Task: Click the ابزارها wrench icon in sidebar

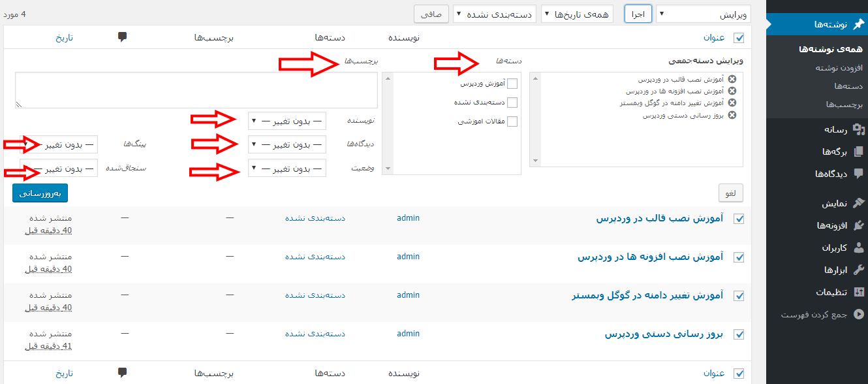Action: tap(858, 270)
